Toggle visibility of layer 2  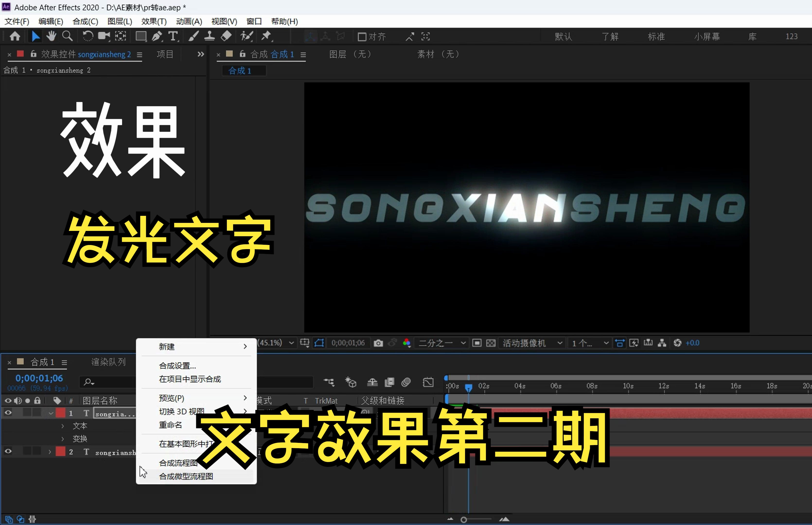click(8, 451)
